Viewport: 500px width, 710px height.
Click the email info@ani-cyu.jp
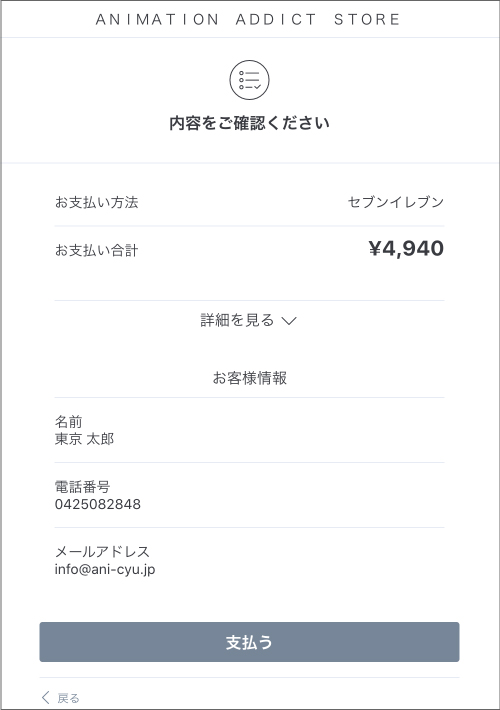[x=105, y=569]
